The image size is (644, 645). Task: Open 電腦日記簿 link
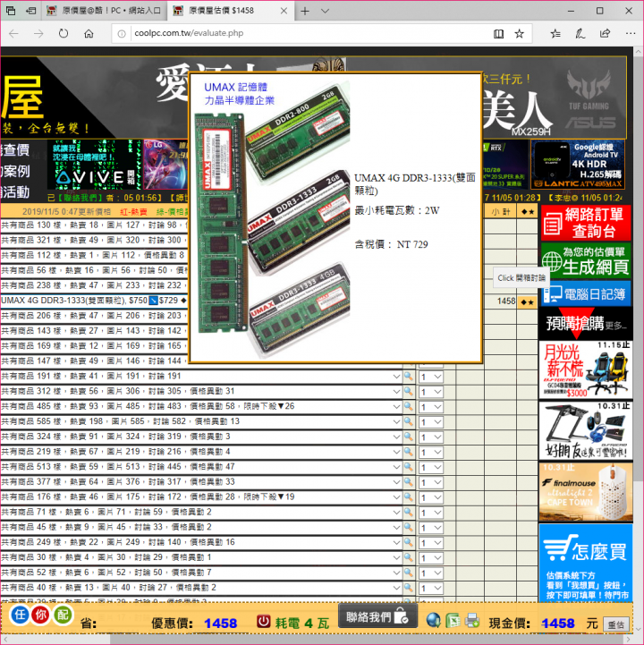click(x=586, y=293)
